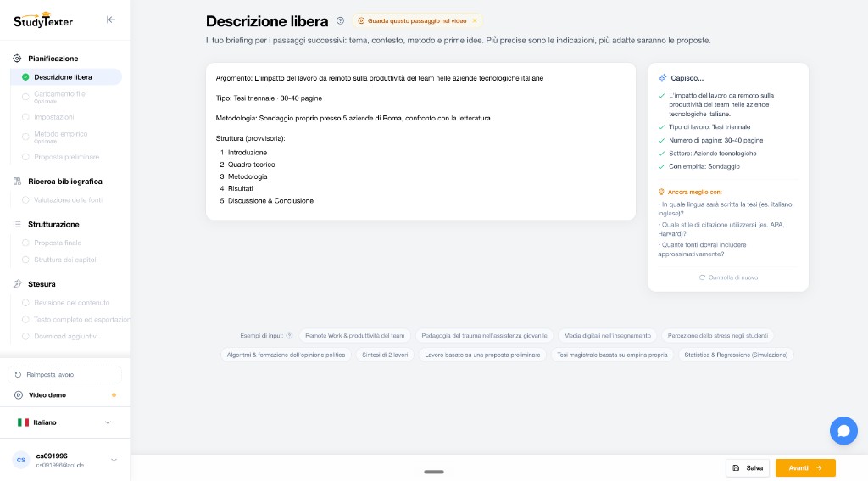This screenshot has height=481, width=868.
Task: Open help icon next to Descrizione libera title
Action: [340, 21]
